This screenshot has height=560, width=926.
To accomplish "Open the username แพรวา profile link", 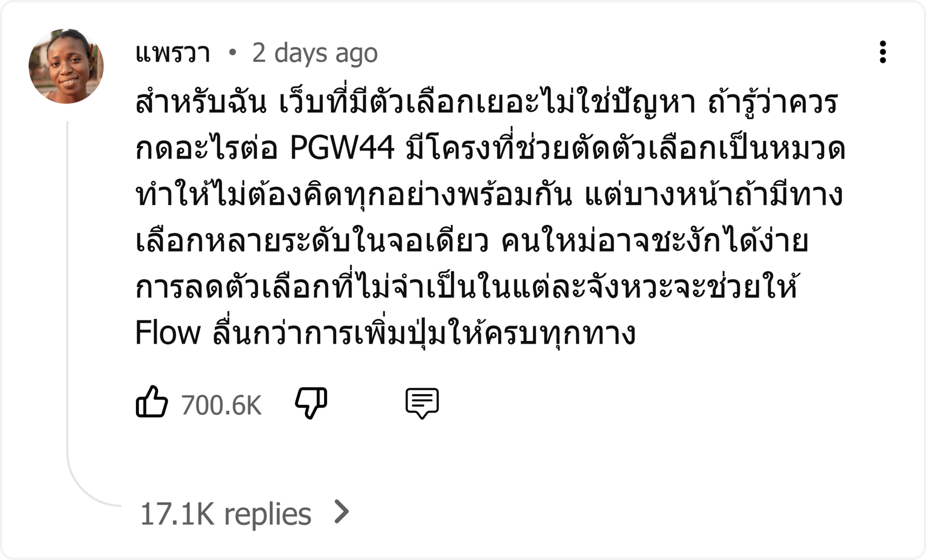I will tap(172, 53).
